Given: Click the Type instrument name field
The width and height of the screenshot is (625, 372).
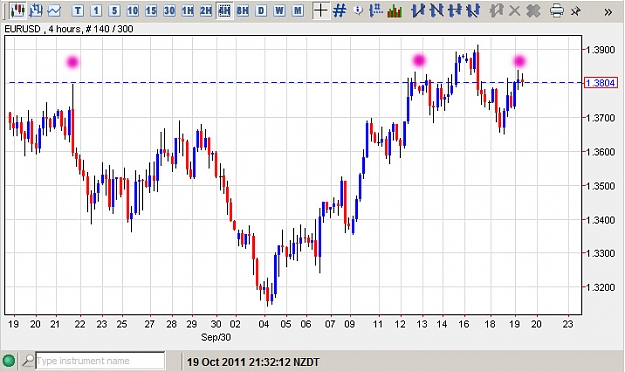Looking at the screenshot, I should point(100,361).
